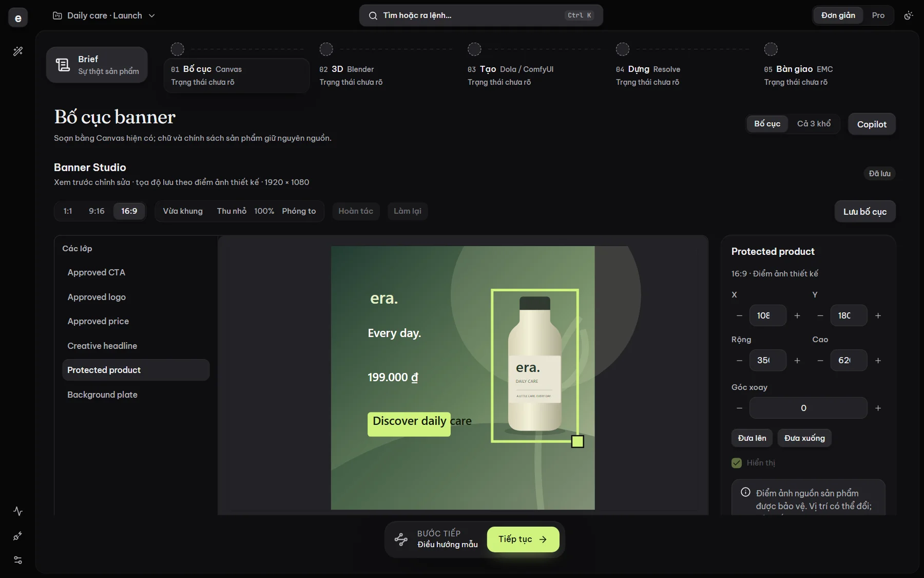
Task: Decrease the X value with minus
Action: pyautogui.click(x=739, y=315)
